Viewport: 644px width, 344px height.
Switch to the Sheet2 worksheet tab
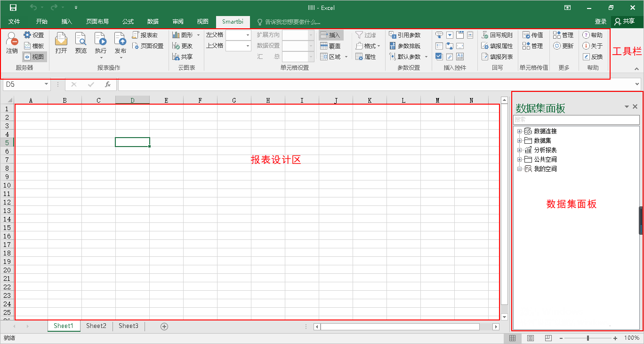point(96,326)
